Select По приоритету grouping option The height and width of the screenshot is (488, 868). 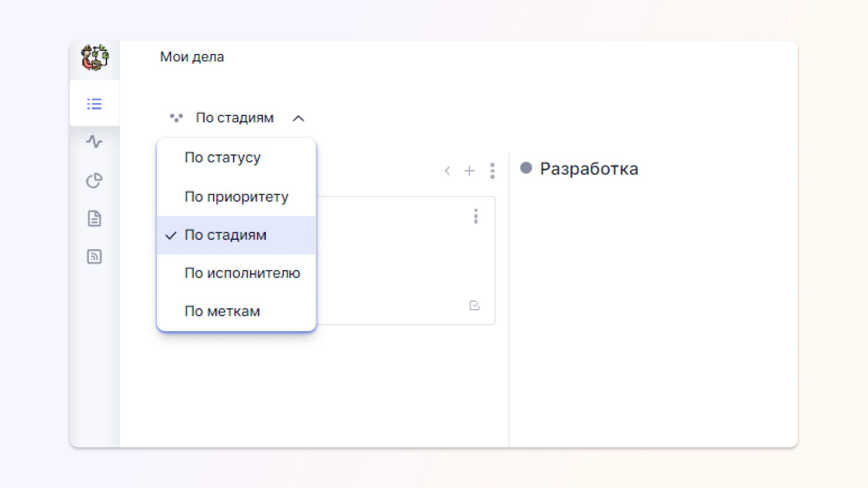click(236, 197)
